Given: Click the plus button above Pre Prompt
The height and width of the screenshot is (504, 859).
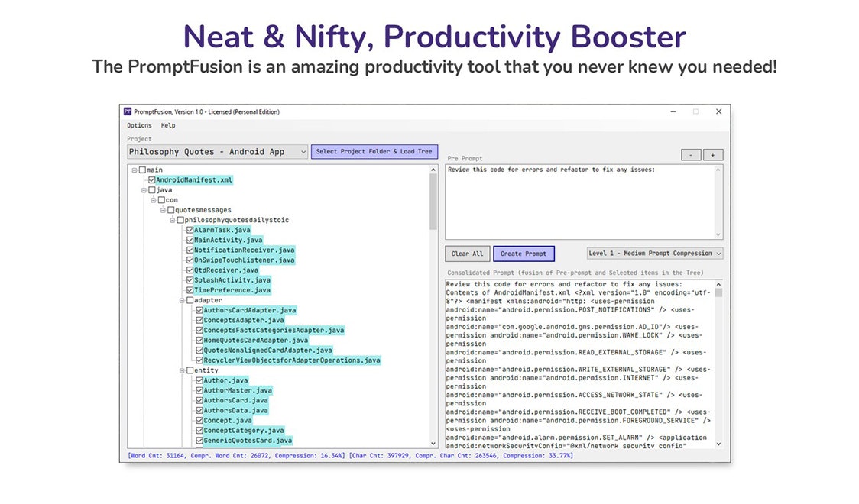Looking at the screenshot, I should pos(713,155).
